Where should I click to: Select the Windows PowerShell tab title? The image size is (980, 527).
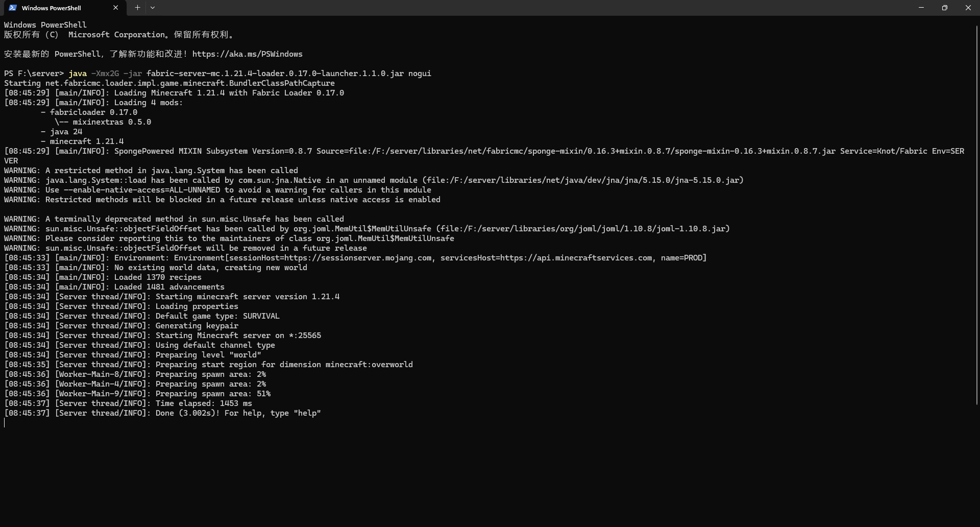[x=51, y=8]
